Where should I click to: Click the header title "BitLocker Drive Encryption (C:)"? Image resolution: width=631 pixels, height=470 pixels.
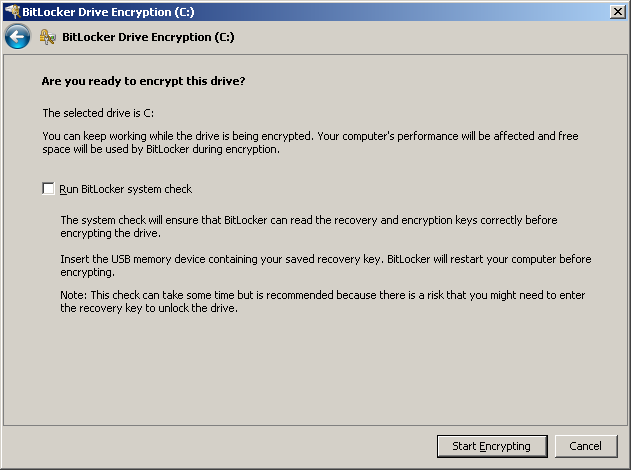(x=148, y=37)
